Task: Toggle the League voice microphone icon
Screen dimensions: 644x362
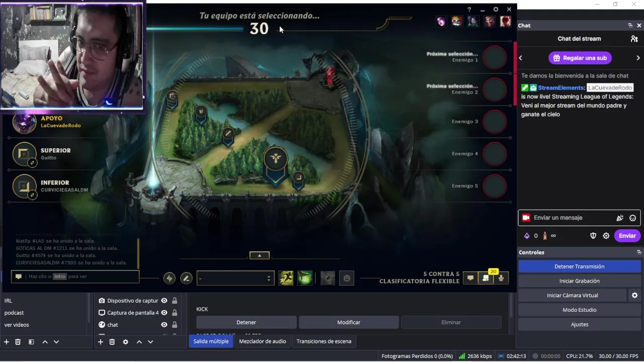Action: coord(501,278)
